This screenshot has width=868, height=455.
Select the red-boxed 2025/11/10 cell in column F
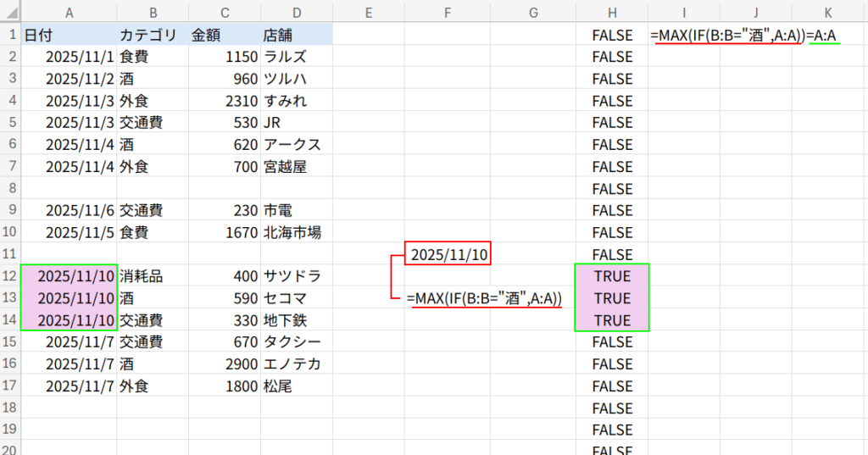tap(448, 254)
